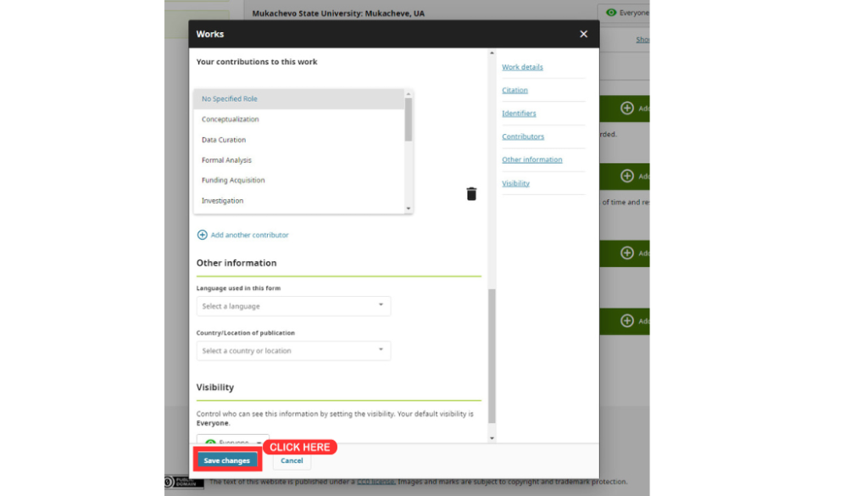This screenshot has height=496, width=868.
Task: Select the Investigation role entry
Action: click(x=299, y=200)
